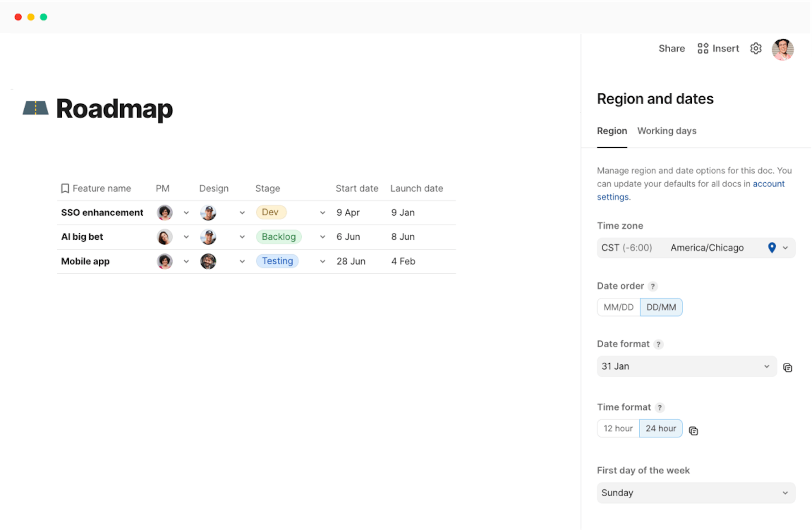Click copy icon beside Time format
This screenshot has width=812, height=530.
pos(693,430)
